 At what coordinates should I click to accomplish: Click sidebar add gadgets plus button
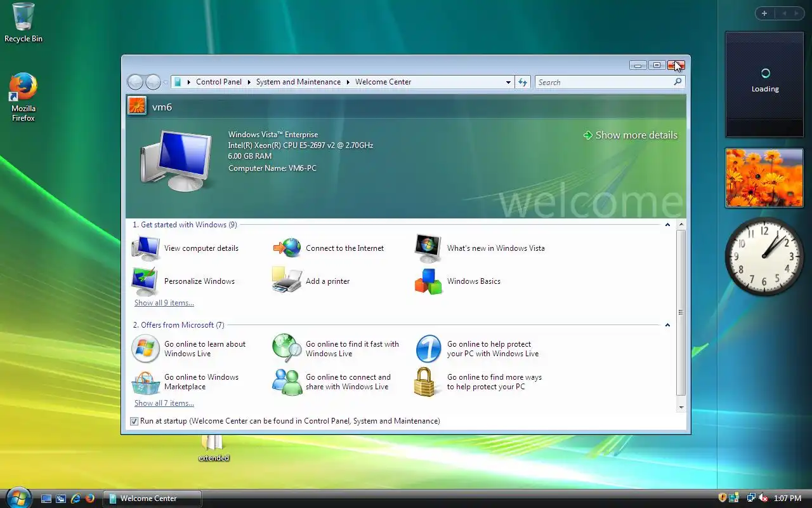(x=764, y=13)
